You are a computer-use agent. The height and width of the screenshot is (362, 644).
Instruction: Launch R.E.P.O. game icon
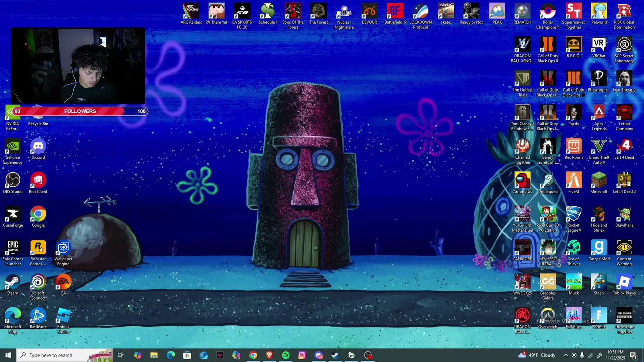point(573,47)
